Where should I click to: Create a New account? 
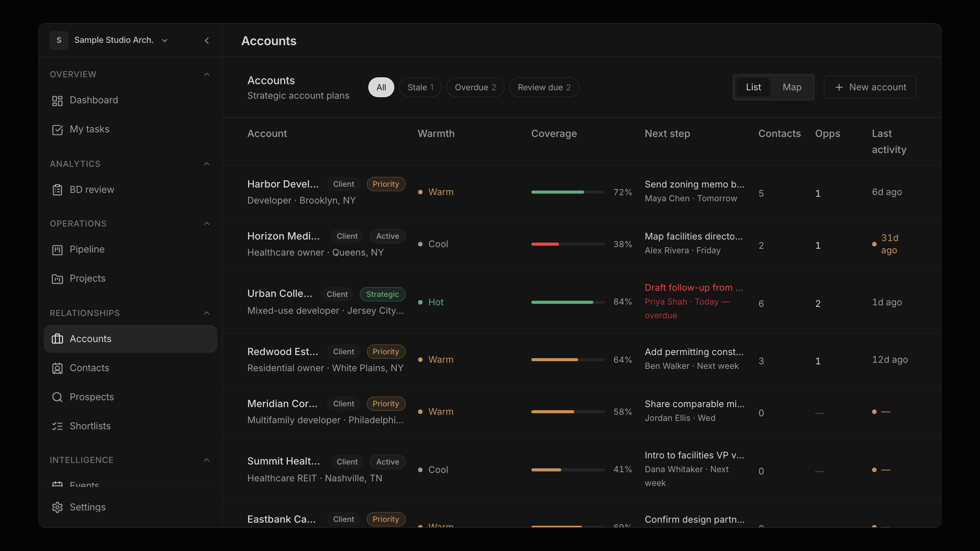click(x=870, y=87)
